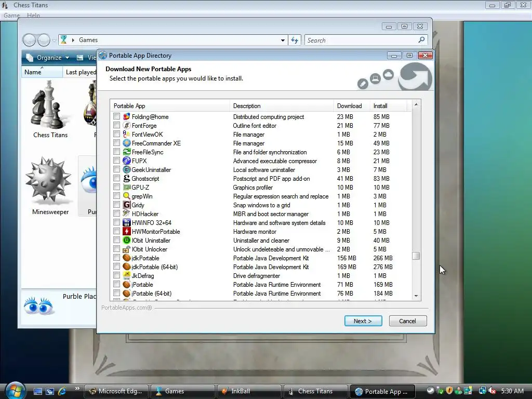Expand the quick launch overflow chevron
Screen dimensions: 532x399
click(x=77, y=388)
